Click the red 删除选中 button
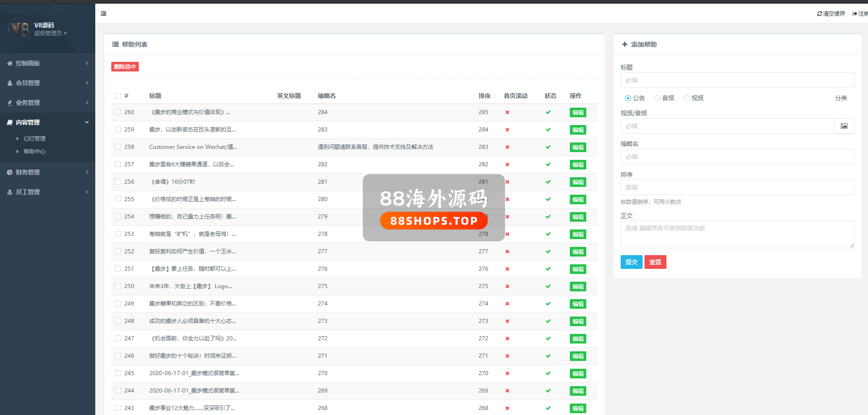868x415 pixels. pyautogui.click(x=125, y=67)
